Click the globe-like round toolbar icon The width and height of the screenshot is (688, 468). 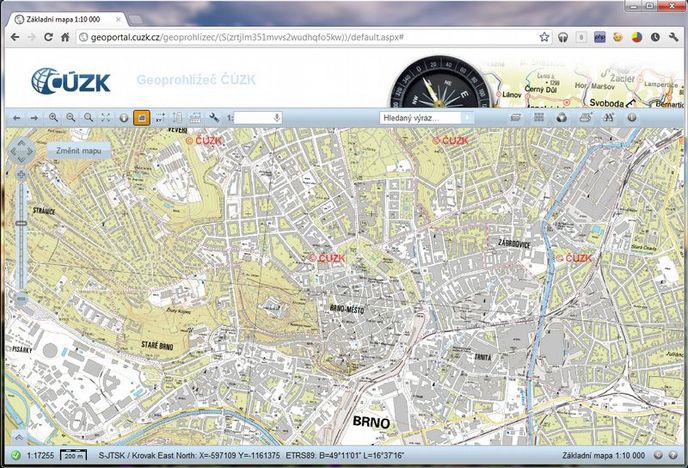[x=562, y=118]
